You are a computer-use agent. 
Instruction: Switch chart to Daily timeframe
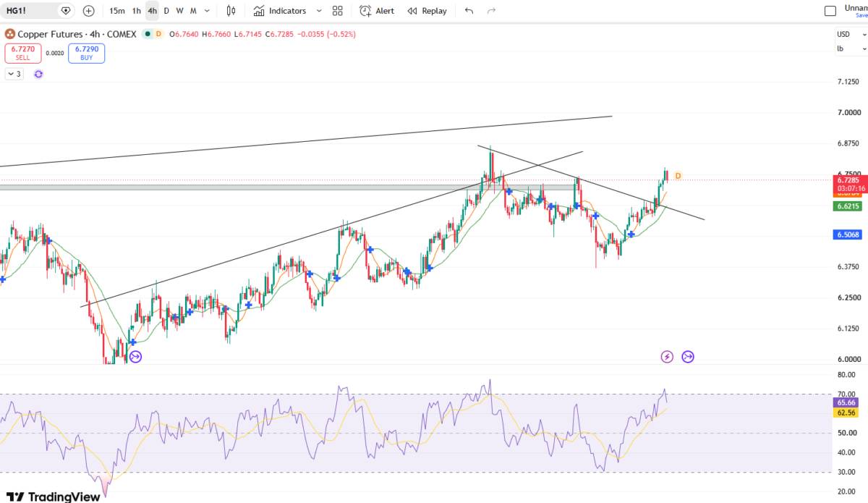[166, 11]
